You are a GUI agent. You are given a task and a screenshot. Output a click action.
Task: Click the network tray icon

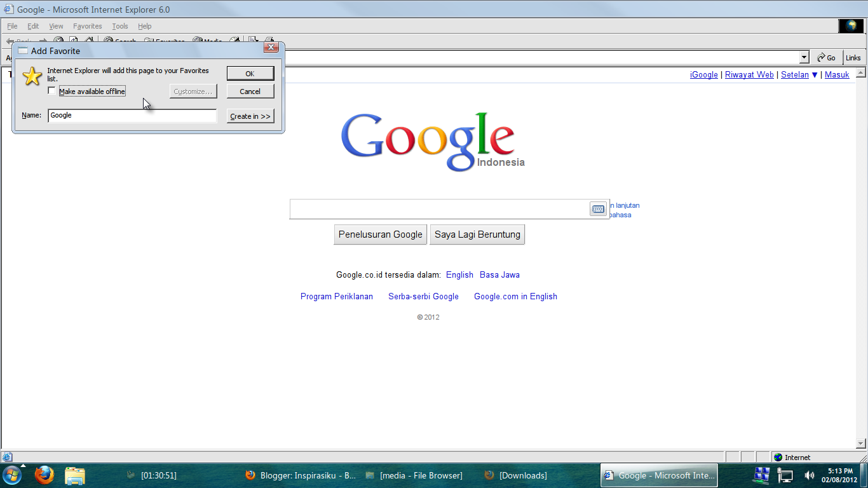(785, 475)
